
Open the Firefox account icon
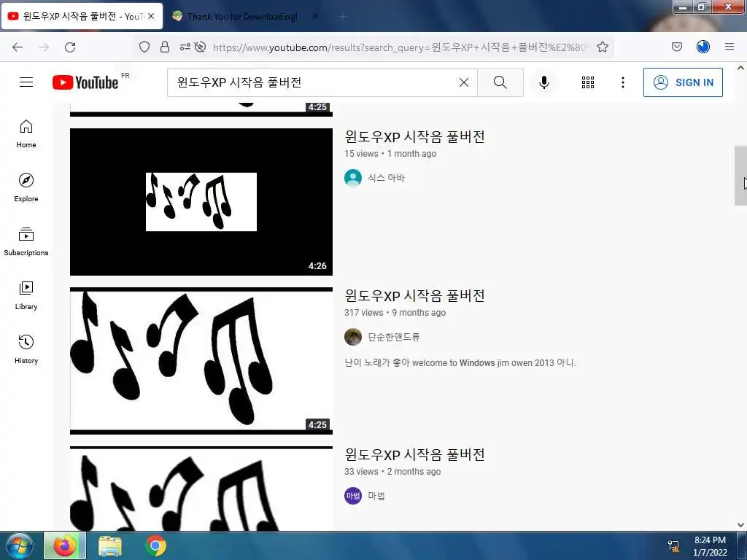click(703, 47)
